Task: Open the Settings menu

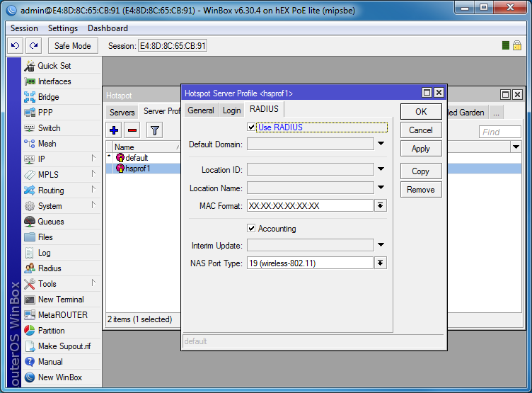Action: [63, 28]
